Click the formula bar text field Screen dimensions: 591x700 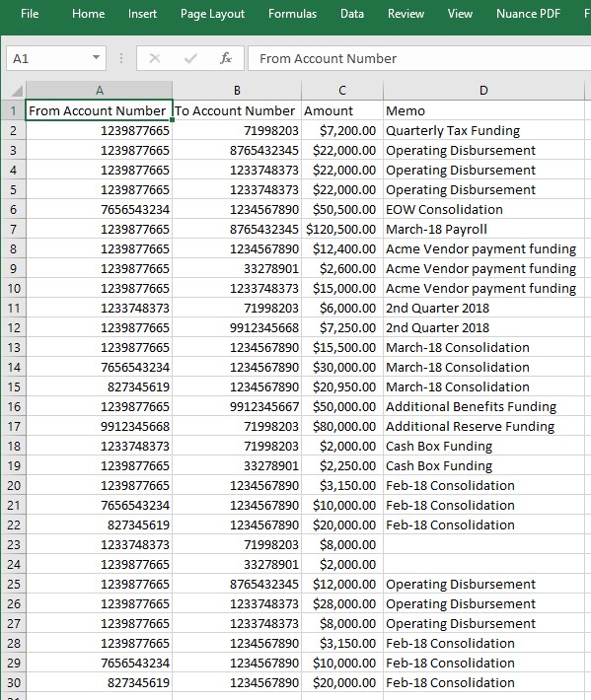click(419, 58)
